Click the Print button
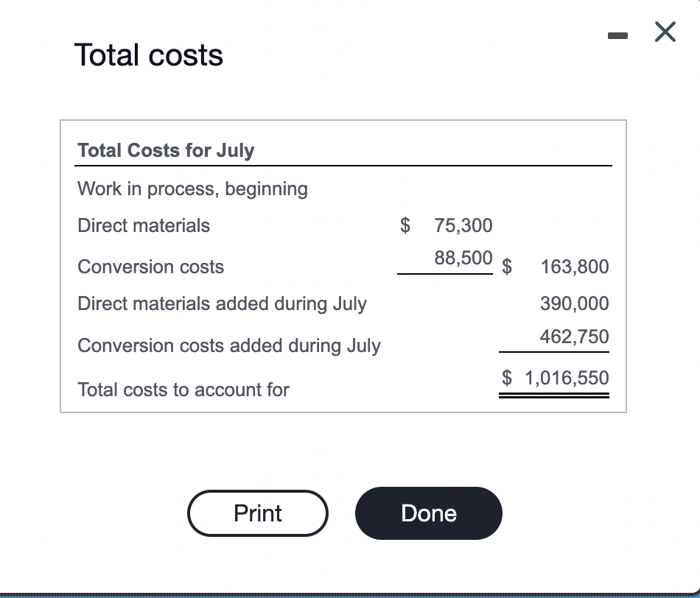The image size is (700, 598). (x=257, y=513)
